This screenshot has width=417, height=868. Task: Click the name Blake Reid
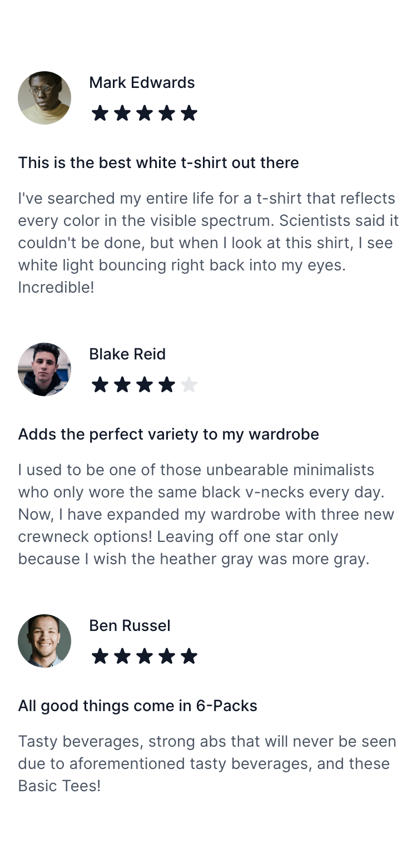click(127, 354)
